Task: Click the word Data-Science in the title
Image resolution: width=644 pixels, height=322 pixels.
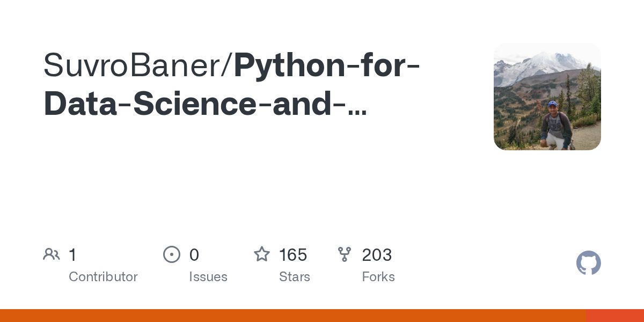Action: (150, 105)
